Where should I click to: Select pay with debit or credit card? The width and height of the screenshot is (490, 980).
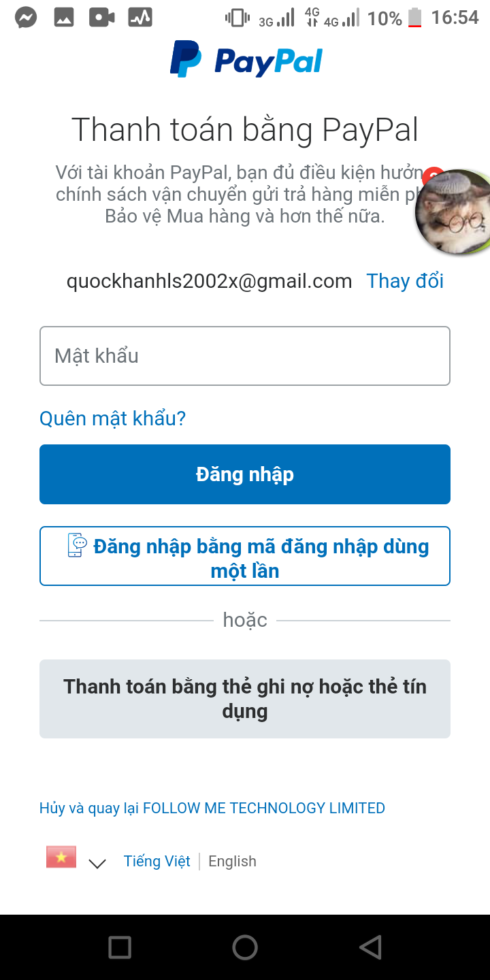[x=245, y=699]
